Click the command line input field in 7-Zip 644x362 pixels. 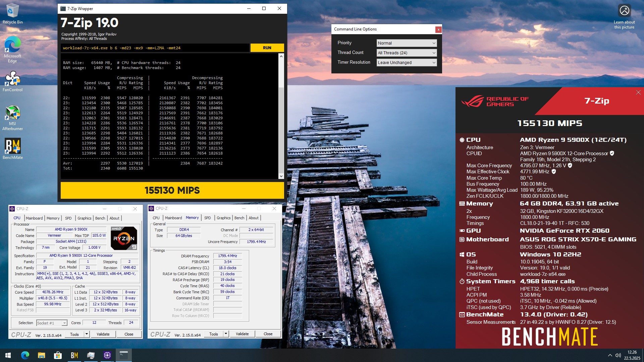coord(155,48)
